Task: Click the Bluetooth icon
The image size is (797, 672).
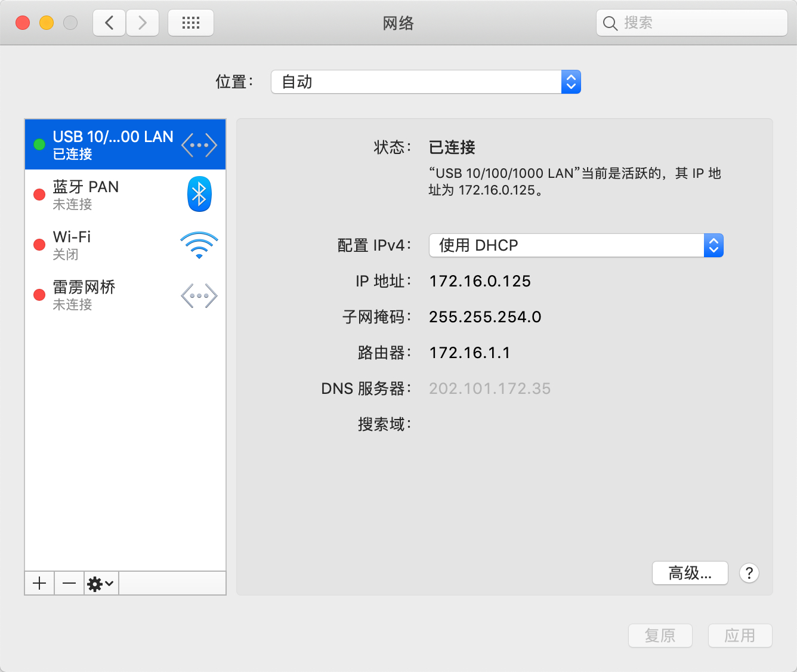Action: tap(199, 194)
